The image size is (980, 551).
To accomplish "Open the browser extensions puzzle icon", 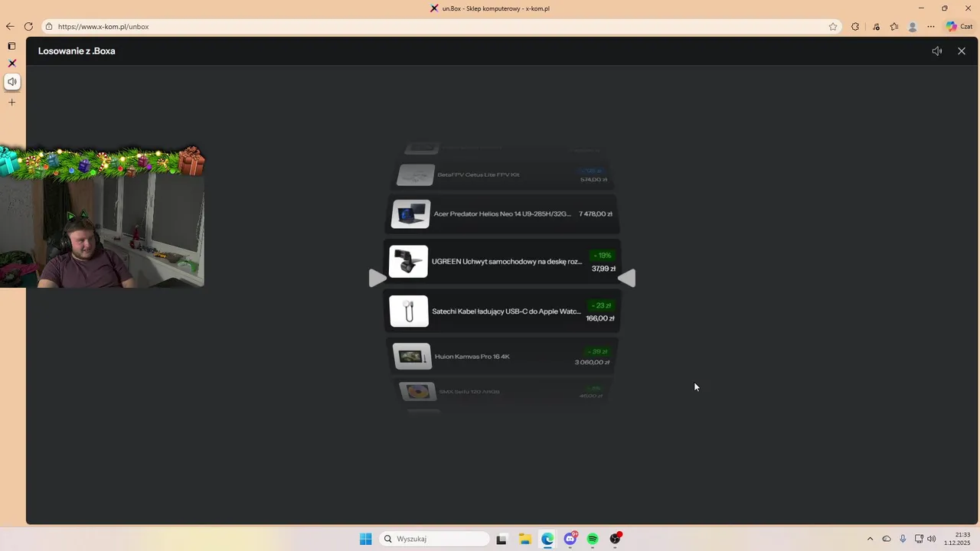I will 855,26.
